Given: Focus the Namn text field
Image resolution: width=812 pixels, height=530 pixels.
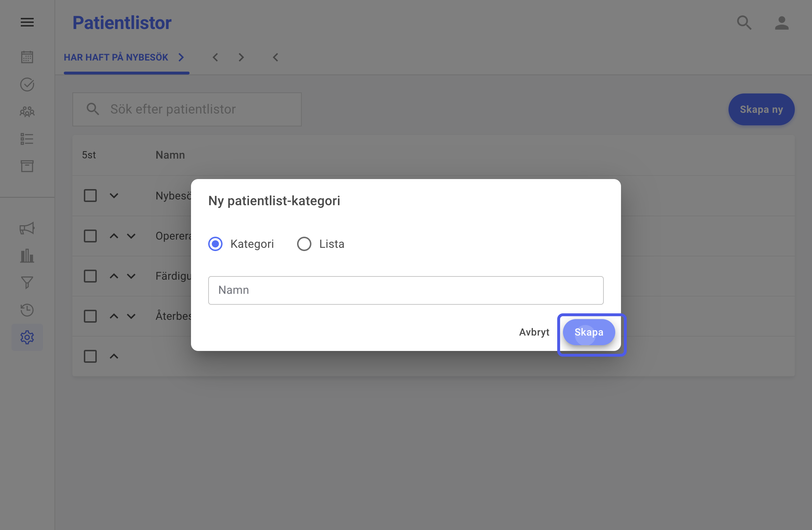Looking at the screenshot, I should click(x=406, y=290).
